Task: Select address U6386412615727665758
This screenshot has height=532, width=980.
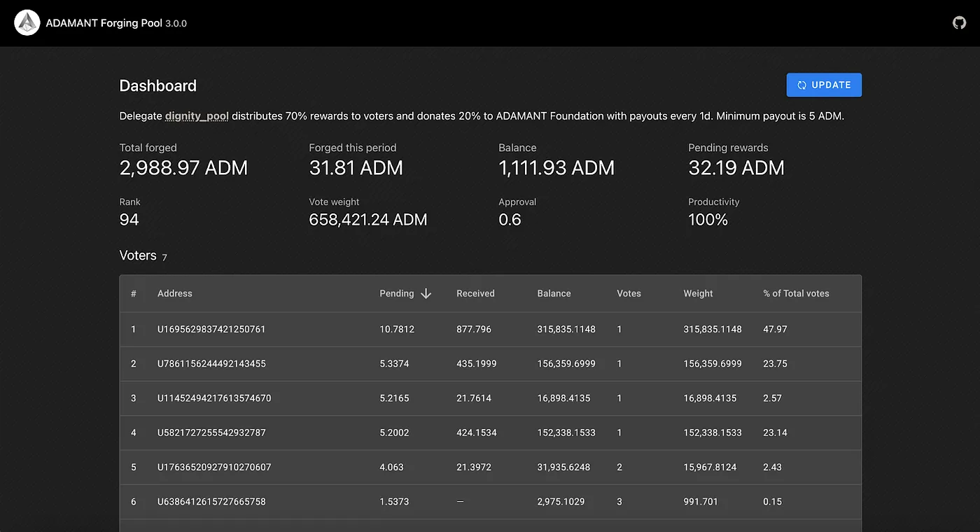Action: 211,502
